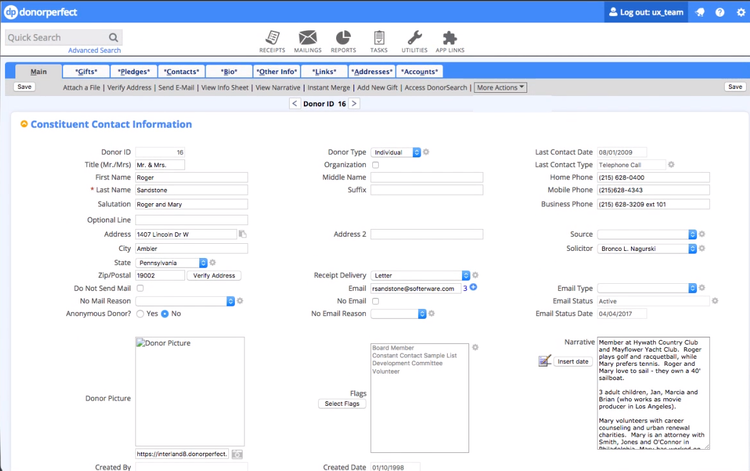This screenshot has width=750, height=471.
Task: Click the copy icon beside Address field
Action: 243,234
